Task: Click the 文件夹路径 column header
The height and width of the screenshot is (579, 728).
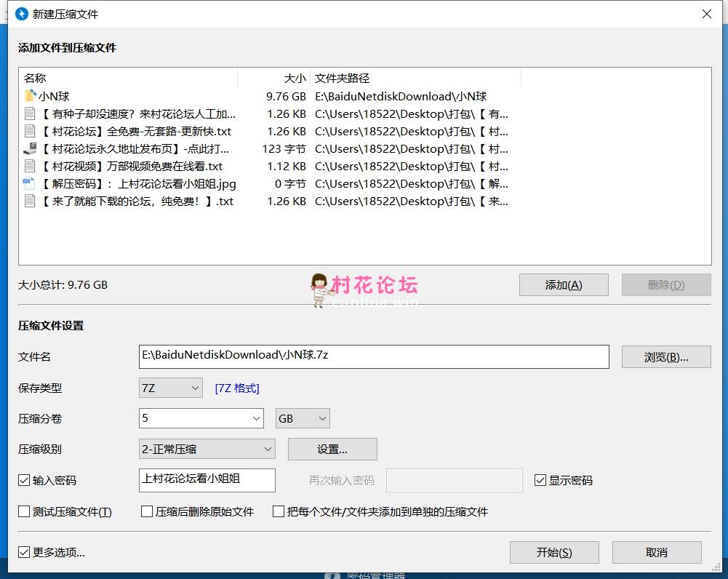Action: point(415,78)
